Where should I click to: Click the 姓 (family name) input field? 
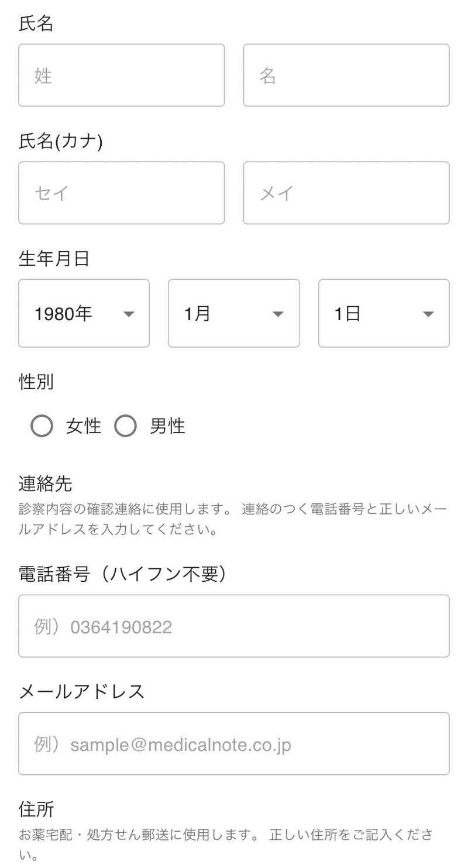pos(121,76)
